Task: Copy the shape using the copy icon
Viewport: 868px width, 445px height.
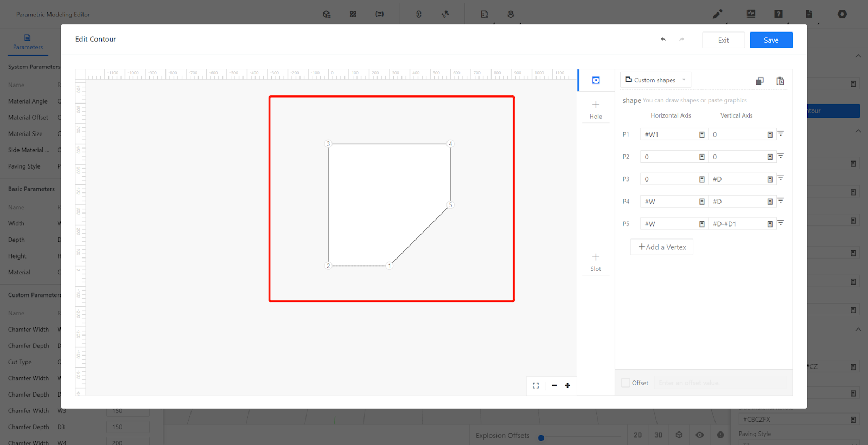Action: (x=759, y=81)
